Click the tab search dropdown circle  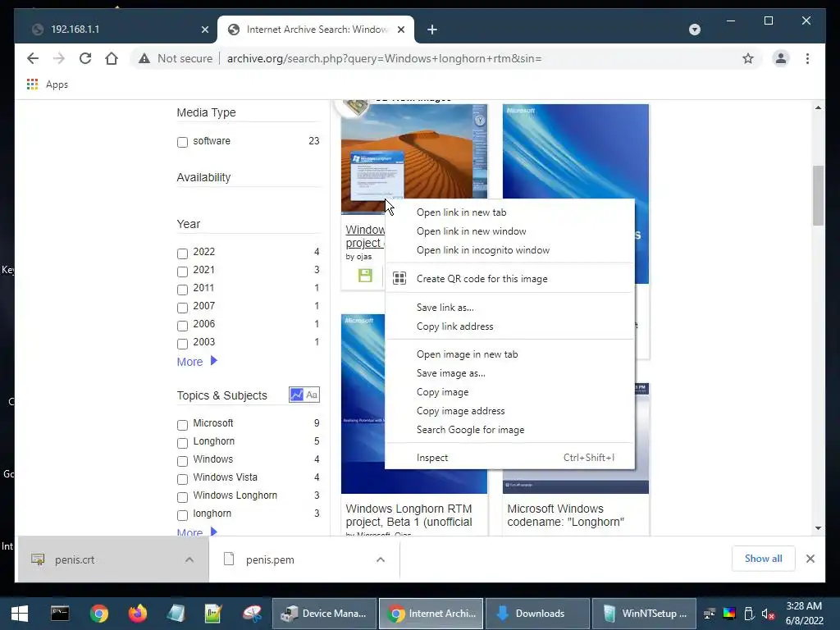(694, 30)
